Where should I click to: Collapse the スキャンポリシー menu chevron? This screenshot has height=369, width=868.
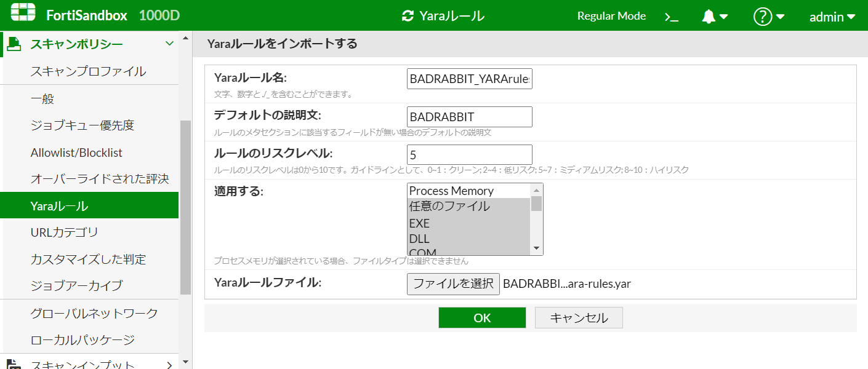tap(169, 44)
